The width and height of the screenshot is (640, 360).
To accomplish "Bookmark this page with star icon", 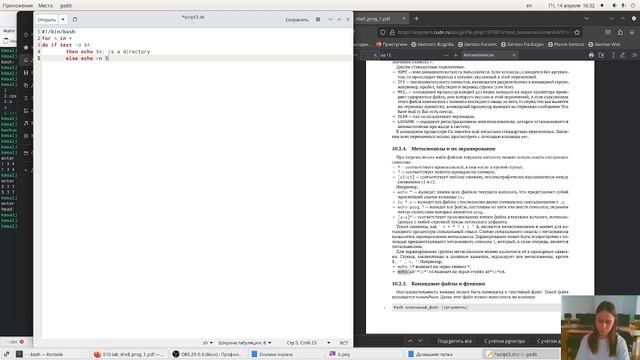I will pos(577,32).
